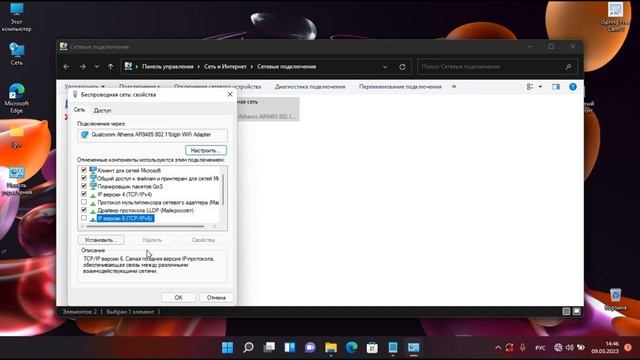This screenshot has height=360, width=640.
Task: Open Этот компьютер desktop icon
Action: tap(16, 16)
